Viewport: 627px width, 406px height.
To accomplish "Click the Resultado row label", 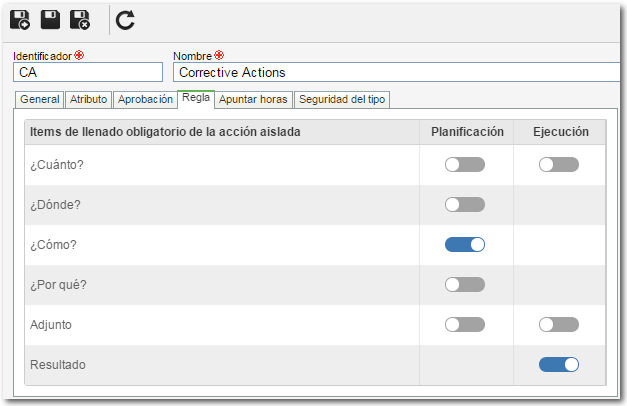I will pos(58,365).
